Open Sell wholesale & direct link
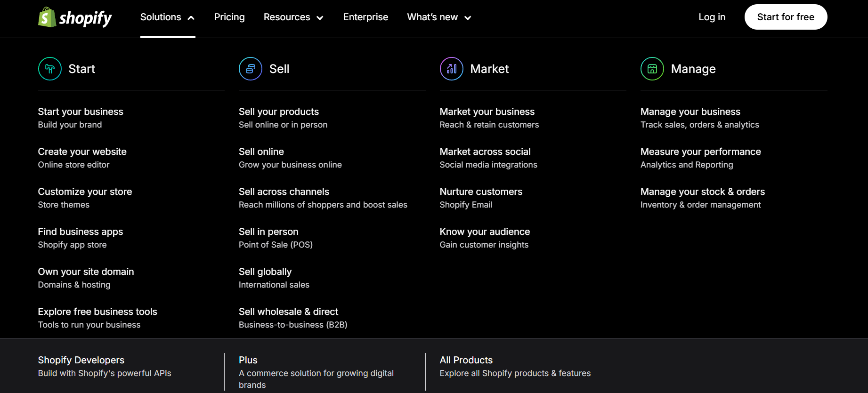The width and height of the screenshot is (868, 393). pos(288,312)
